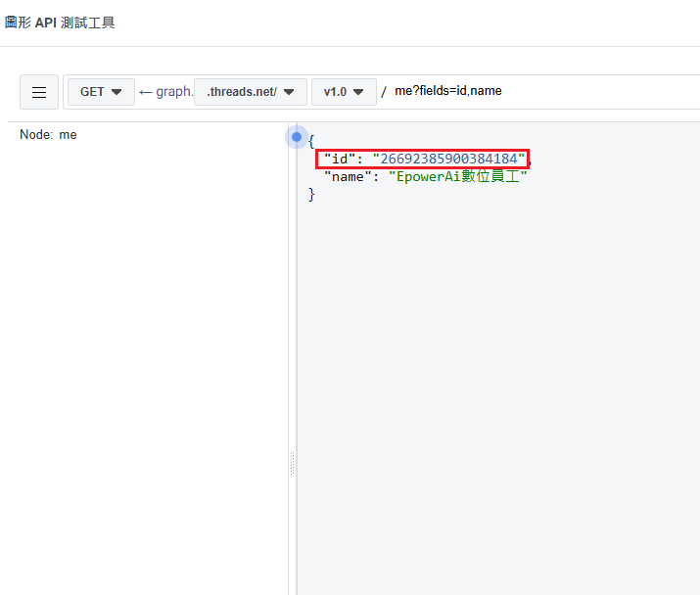Click the graph. URL prefix text
700x595 pixels.
pos(174,92)
